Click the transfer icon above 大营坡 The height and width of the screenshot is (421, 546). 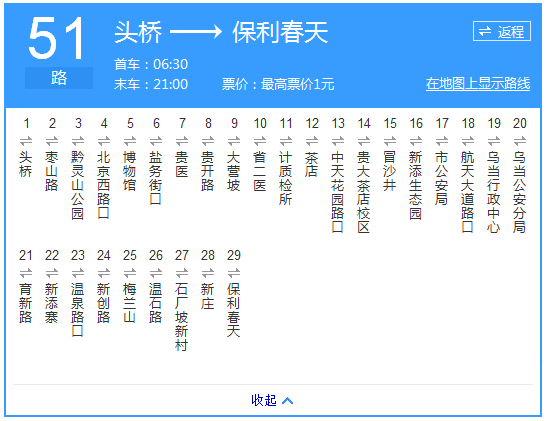[234, 141]
